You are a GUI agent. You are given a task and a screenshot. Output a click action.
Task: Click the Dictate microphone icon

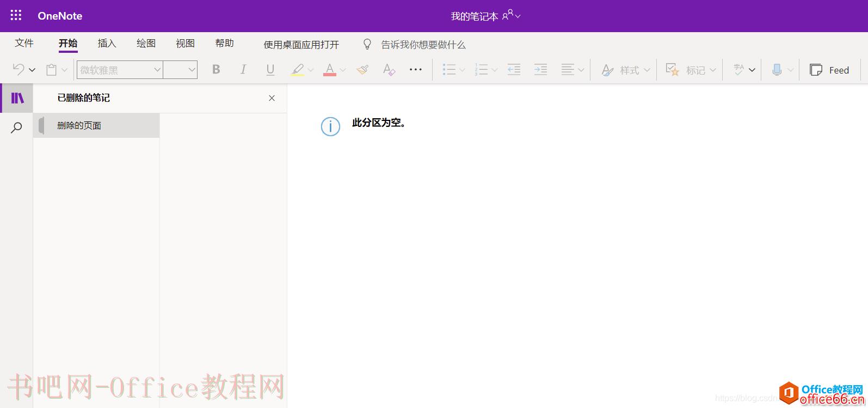pyautogui.click(x=777, y=70)
